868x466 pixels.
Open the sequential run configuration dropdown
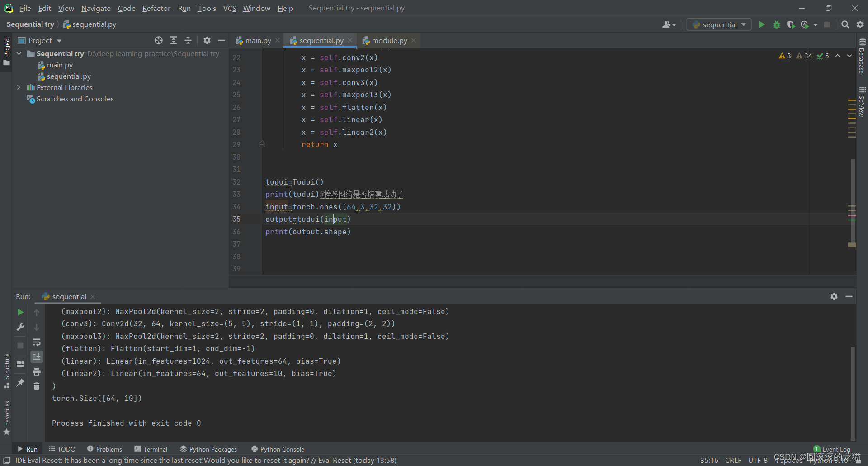click(719, 24)
